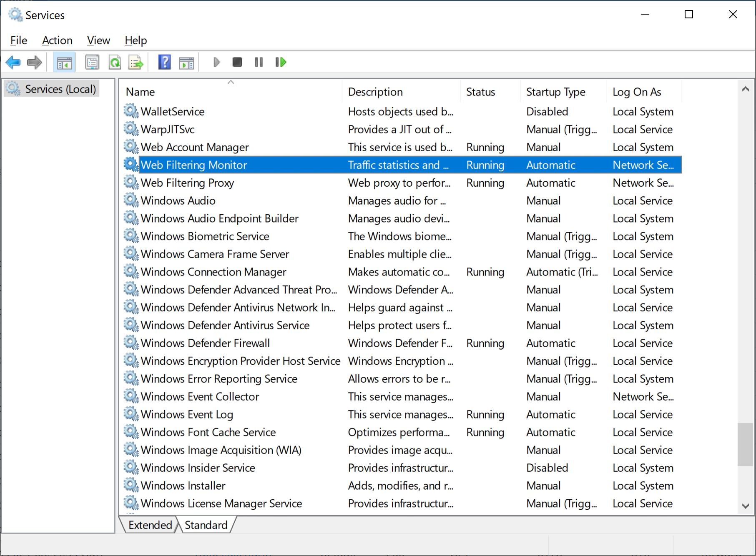The image size is (756, 556).
Task: Maximize the Services window
Action: (x=689, y=15)
